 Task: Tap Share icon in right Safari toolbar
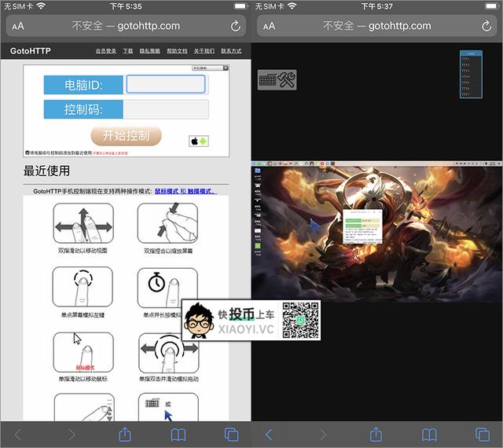coord(376,435)
